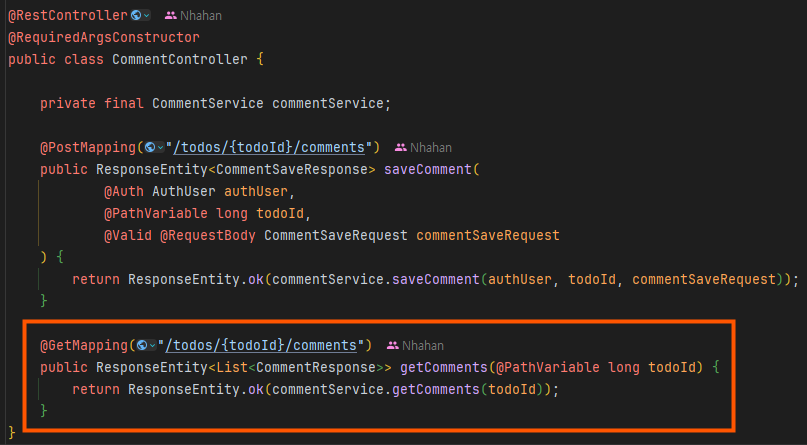The width and height of the screenshot is (807, 445).
Task: Click the commentService field declaration name
Action: click(328, 103)
